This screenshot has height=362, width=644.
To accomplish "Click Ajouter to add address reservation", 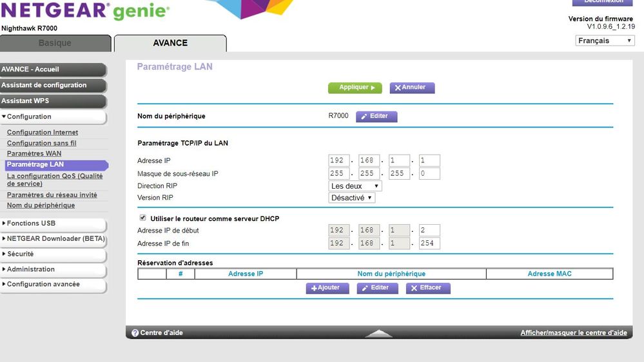I will click(327, 288).
